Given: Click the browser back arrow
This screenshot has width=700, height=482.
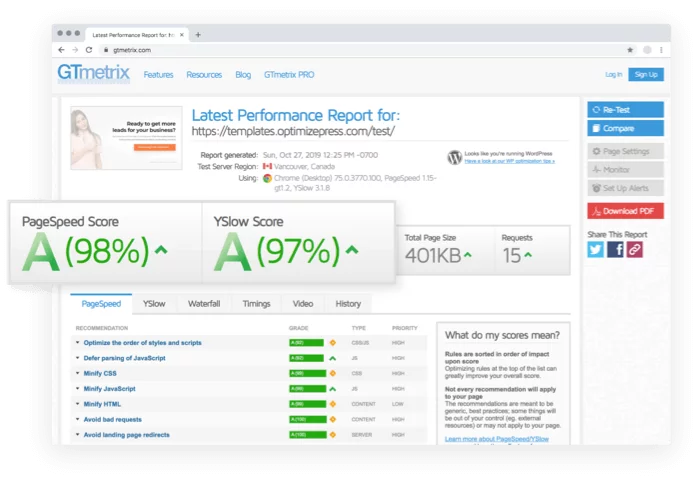Looking at the screenshot, I should click(x=61, y=50).
